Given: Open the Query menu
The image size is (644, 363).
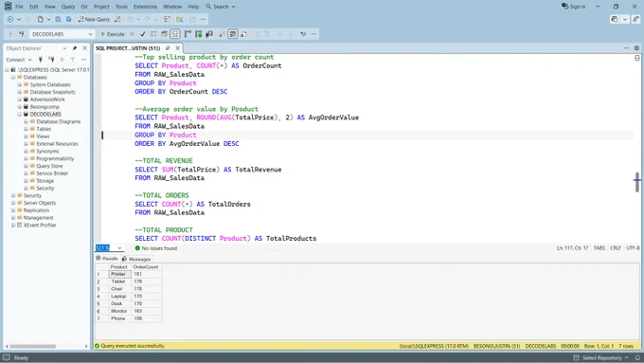Looking at the screenshot, I should pos(68,7).
